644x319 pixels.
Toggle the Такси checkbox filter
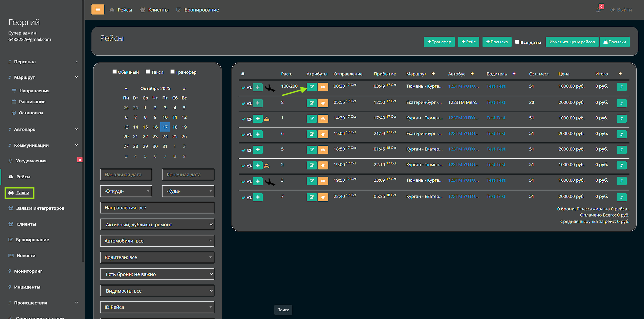click(x=148, y=72)
